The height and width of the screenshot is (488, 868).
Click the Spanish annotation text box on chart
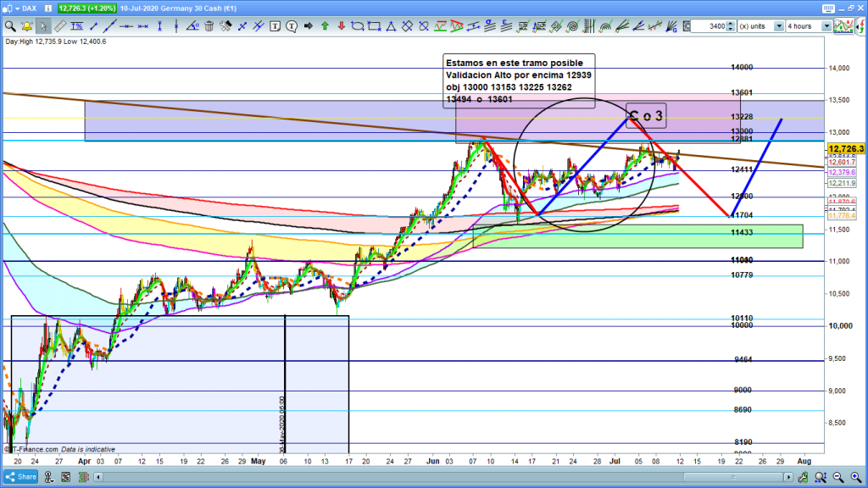(518, 80)
